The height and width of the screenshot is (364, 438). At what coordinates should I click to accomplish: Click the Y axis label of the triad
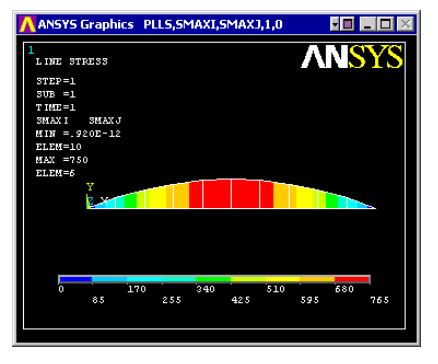coord(90,187)
